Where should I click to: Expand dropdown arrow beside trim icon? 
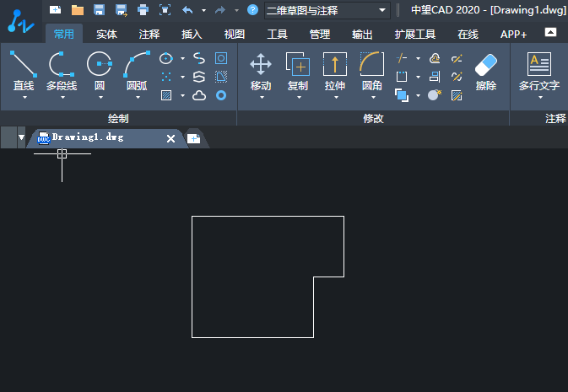[418, 58]
